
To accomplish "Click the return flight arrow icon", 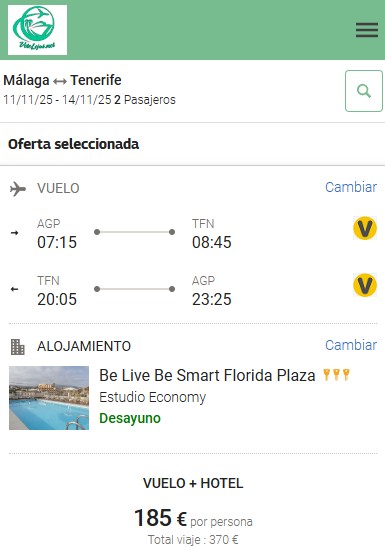I will point(14,289).
